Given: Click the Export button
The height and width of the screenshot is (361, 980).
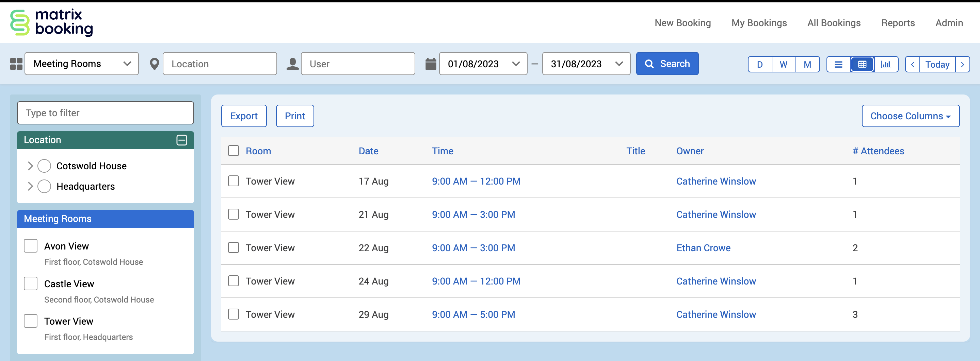Looking at the screenshot, I should 243,116.
